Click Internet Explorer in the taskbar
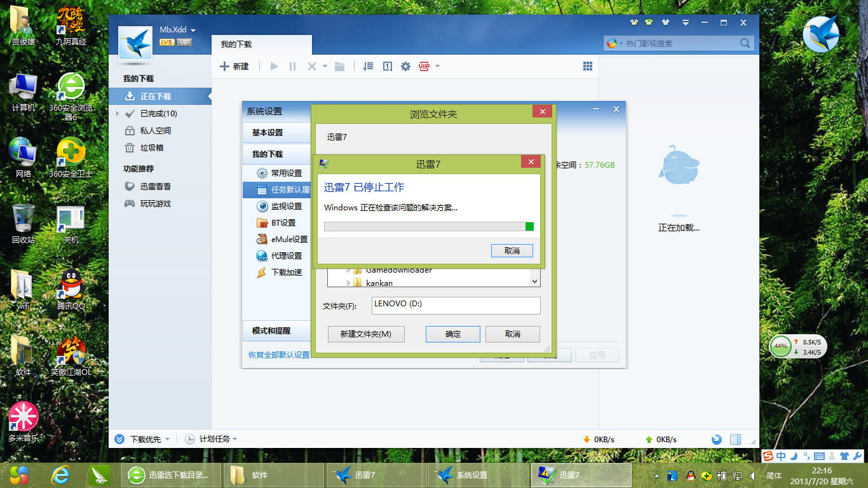This screenshot has width=868, height=488. click(60, 475)
